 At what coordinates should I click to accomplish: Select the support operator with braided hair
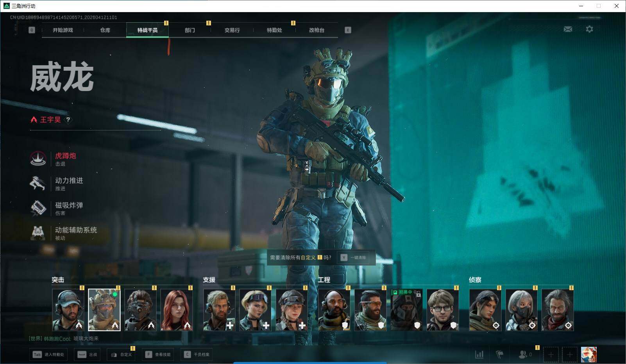click(x=292, y=310)
